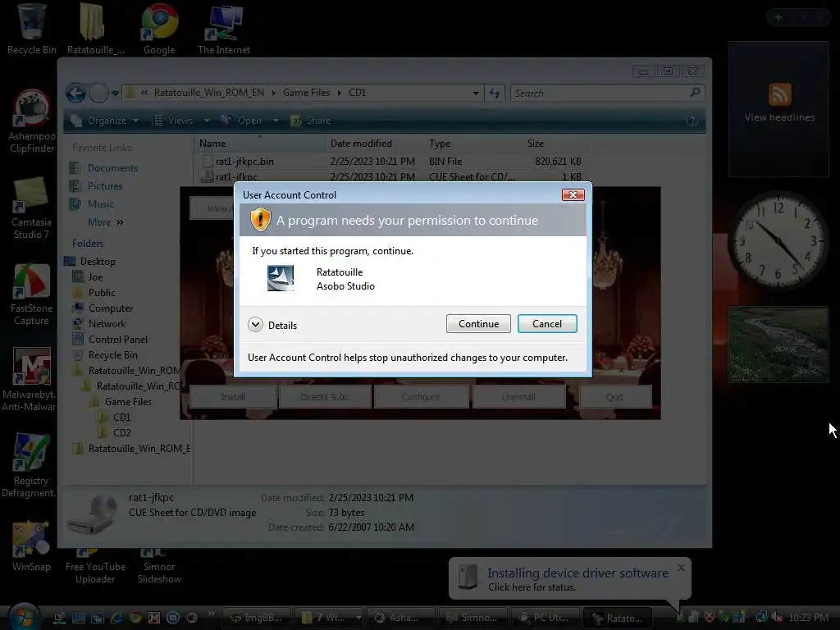Click Quit button in Ratatouille launcher
840x630 pixels.
pos(614,397)
